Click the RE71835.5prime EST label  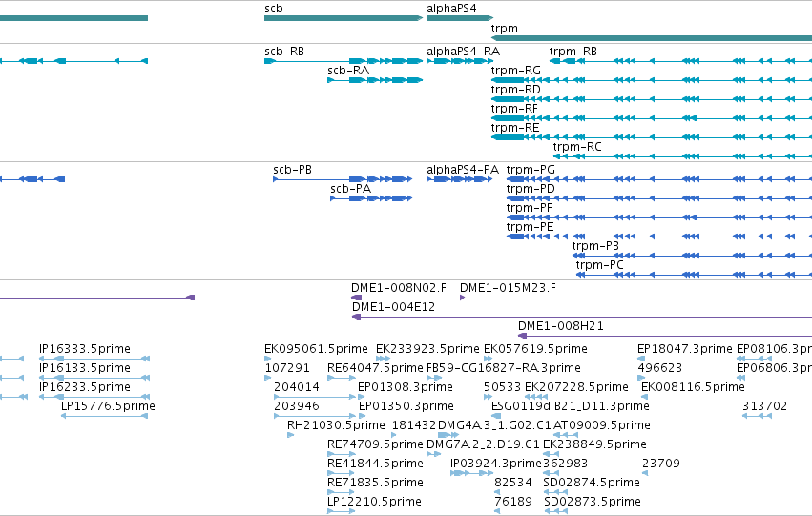pos(375,484)
